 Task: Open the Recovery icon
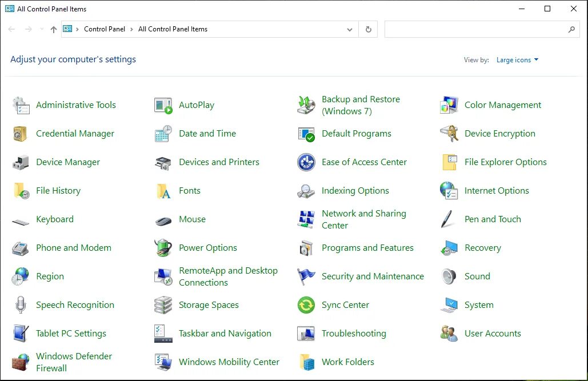[x=449, y=248]
